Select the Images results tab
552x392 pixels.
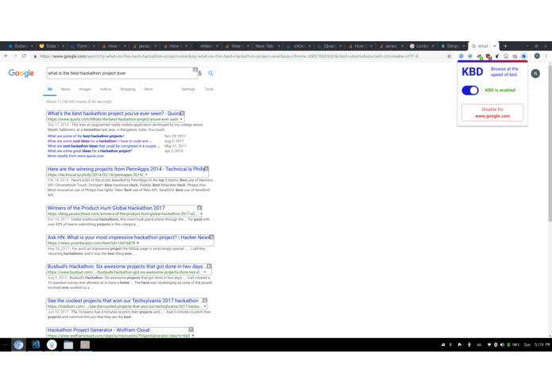[x=85, y=90]
